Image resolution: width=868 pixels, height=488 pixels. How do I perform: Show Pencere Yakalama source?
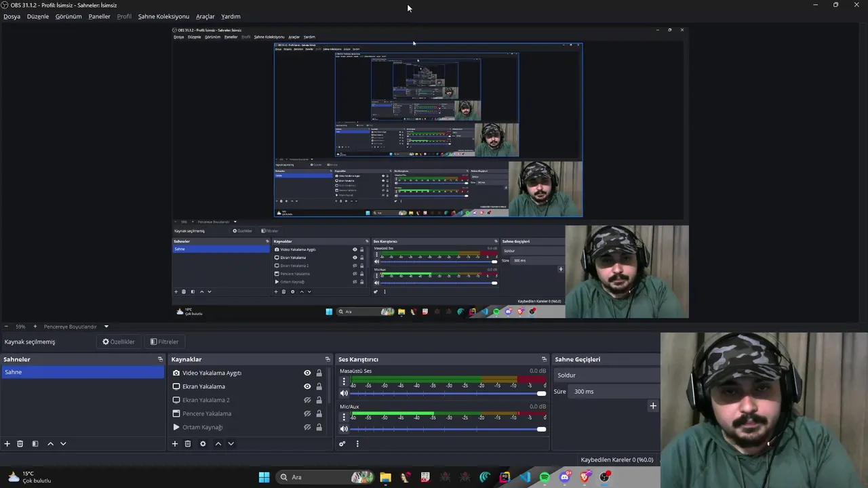pyautogui.click(x=307, y=413)
